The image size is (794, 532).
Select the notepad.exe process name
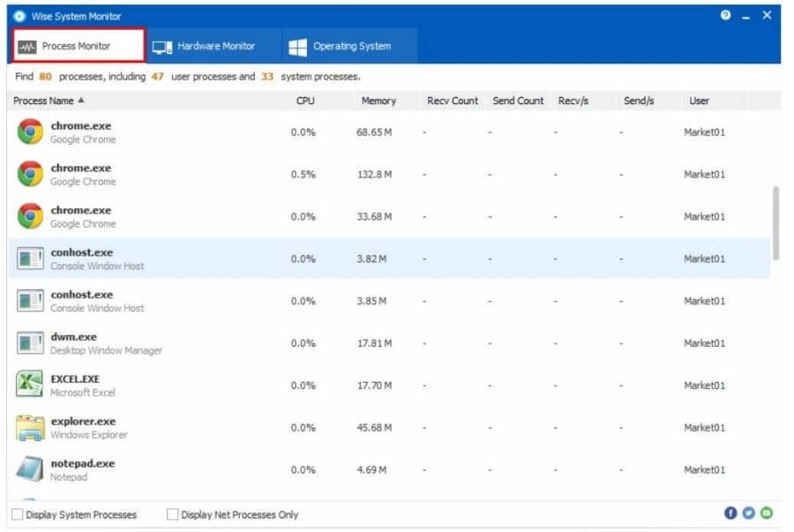[x=83, y=463]
